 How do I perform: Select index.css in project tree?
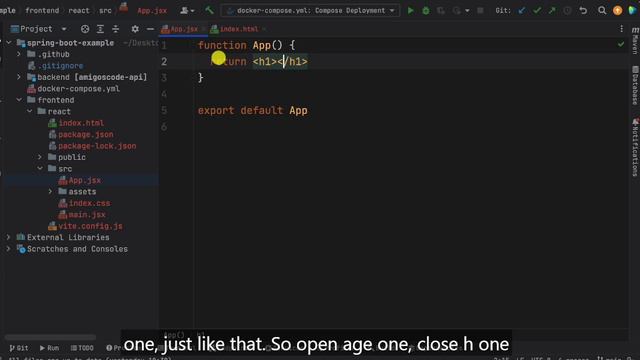click(x=89, y=202)
